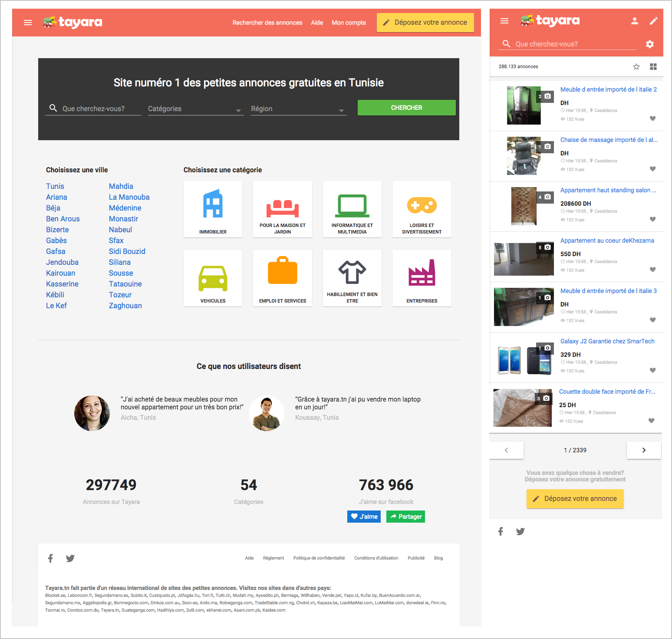This screenshot has height=639, width=672.
Task: Favorite the Galaxy J2 listing with heart
Action: pos(652,370)
